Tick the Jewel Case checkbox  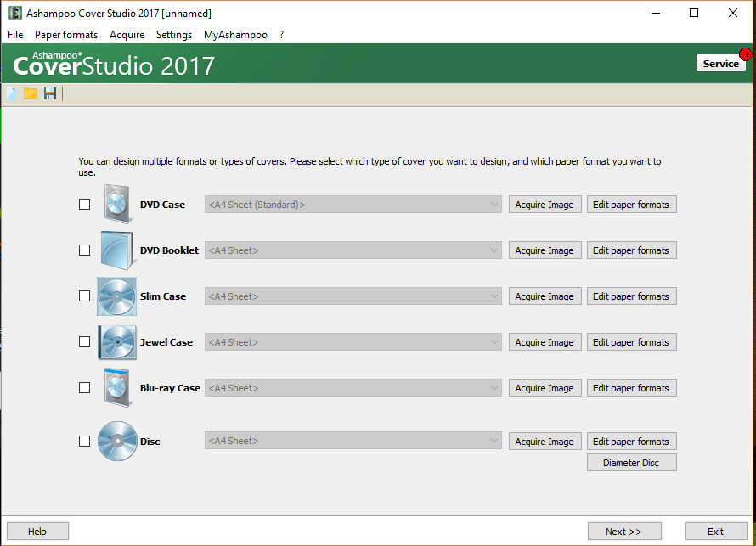coord(84,341)
